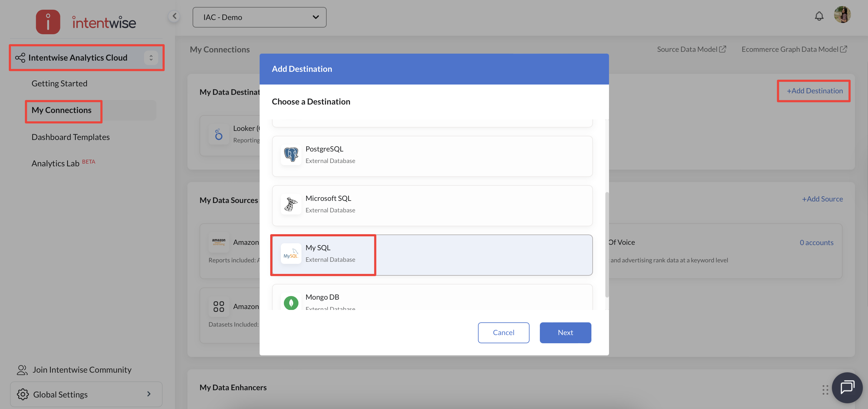Viewport: 868px width, 409px height.
Task: Click the Intentwise logo icon
Action: pos(48,22)
